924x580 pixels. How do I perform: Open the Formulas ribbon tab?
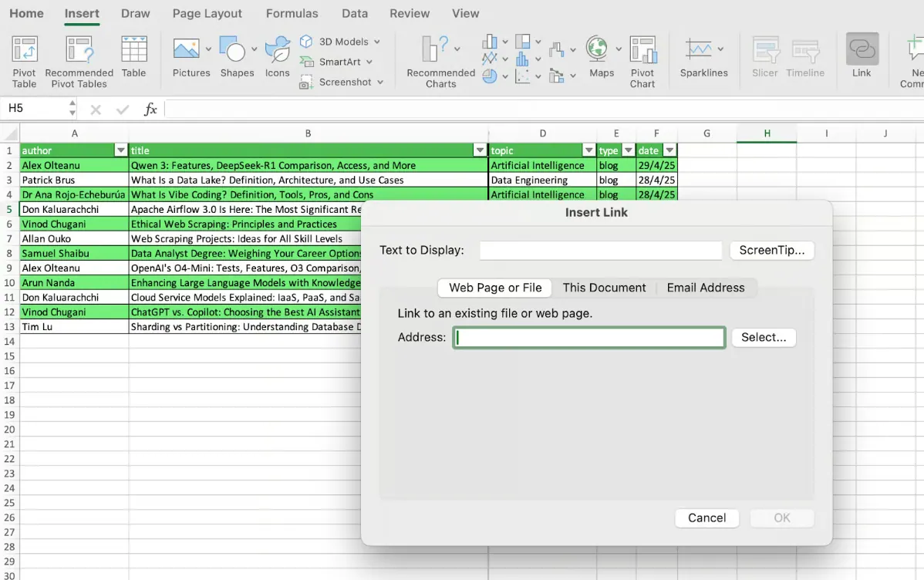292,13
